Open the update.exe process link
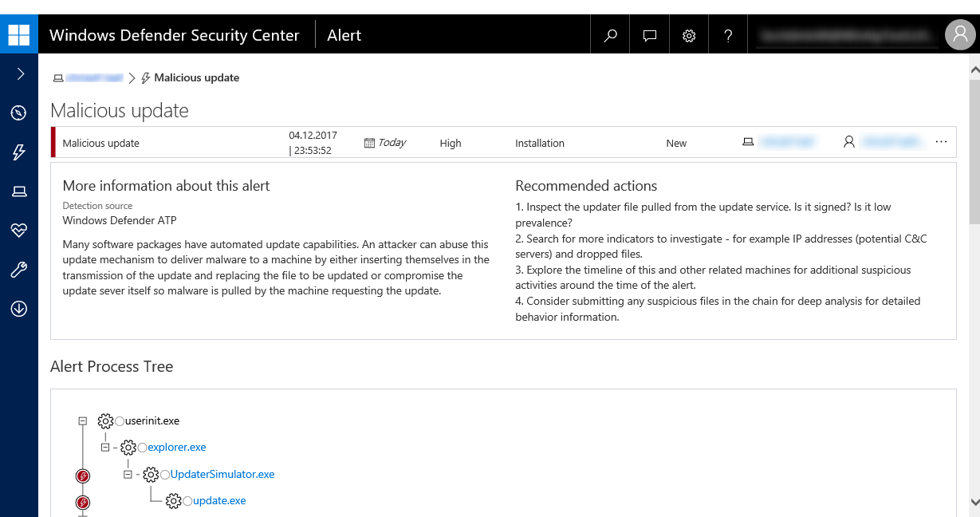 (x=219, y=501)
